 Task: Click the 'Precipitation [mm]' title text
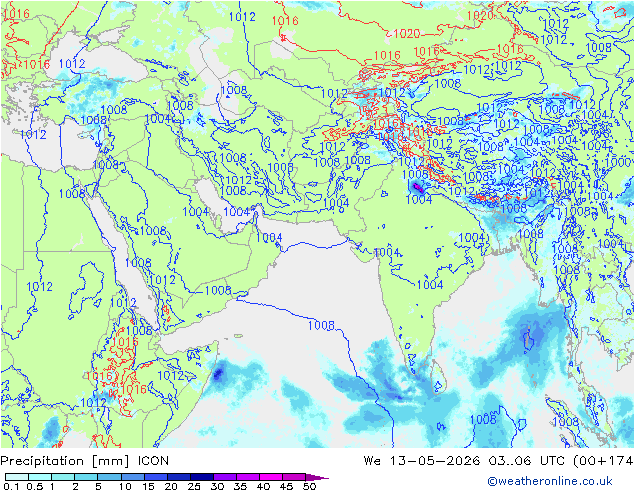point(65,461)
